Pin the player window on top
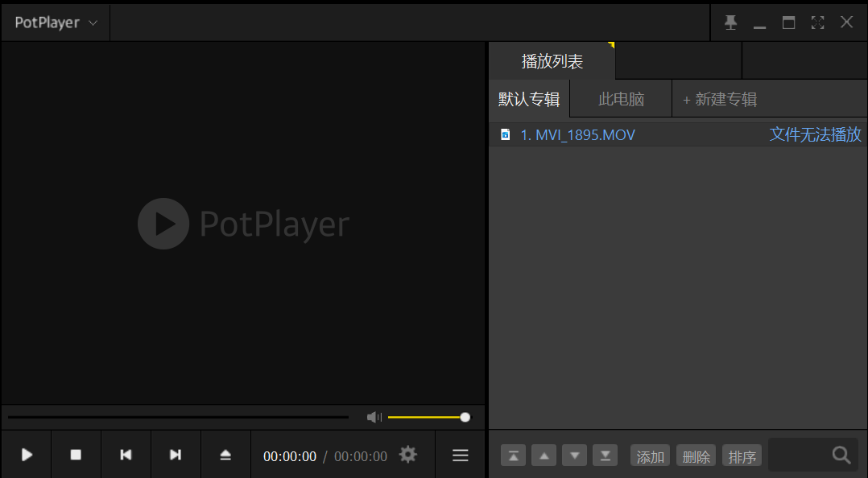The width and height of the screenshot is (868, 478). (731, 23)
